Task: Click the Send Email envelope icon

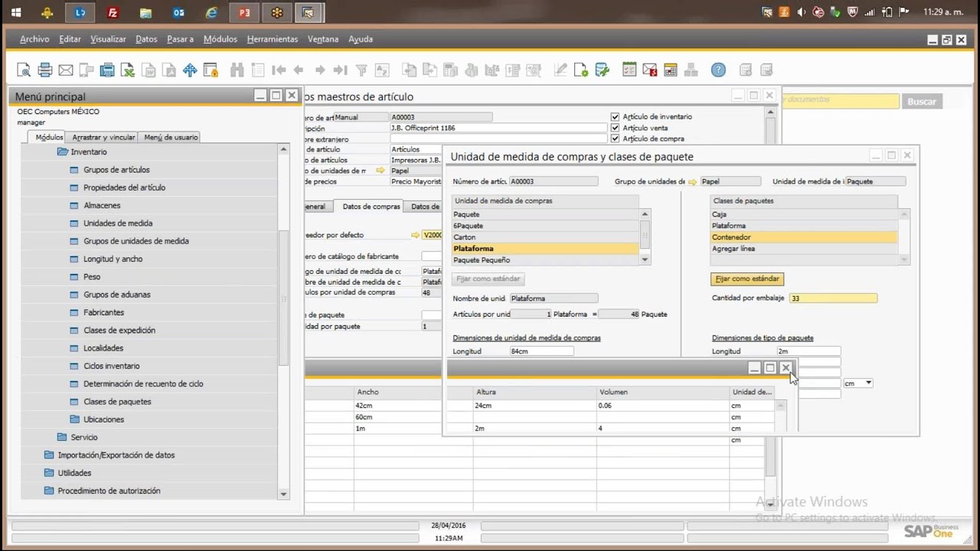Action: 66,70
